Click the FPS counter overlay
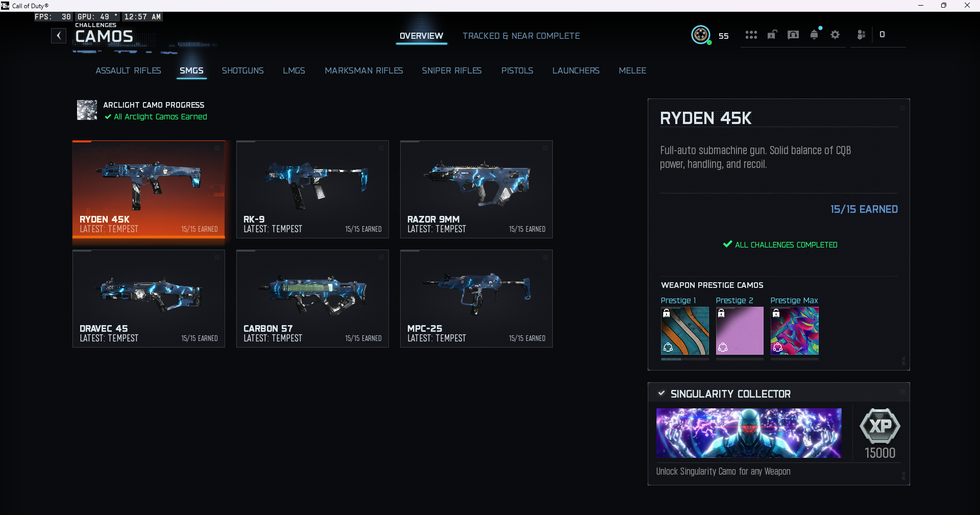This screenshot has height=515, width=980. 53,17
